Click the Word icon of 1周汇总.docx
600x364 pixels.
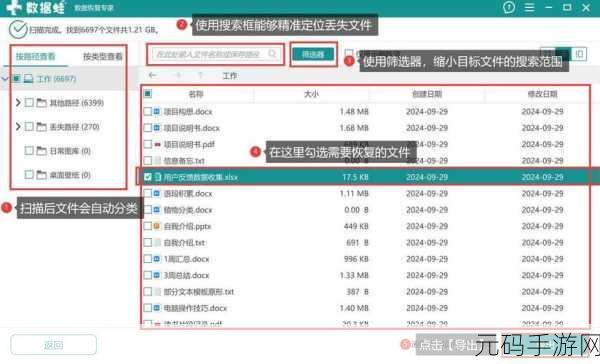pyautogui.click(x=157, y=259)
